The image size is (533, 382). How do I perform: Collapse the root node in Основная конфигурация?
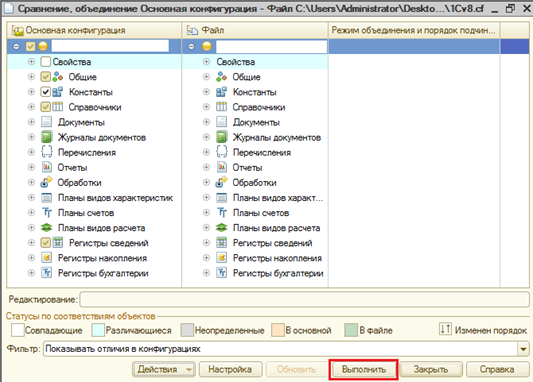(16, 46)
